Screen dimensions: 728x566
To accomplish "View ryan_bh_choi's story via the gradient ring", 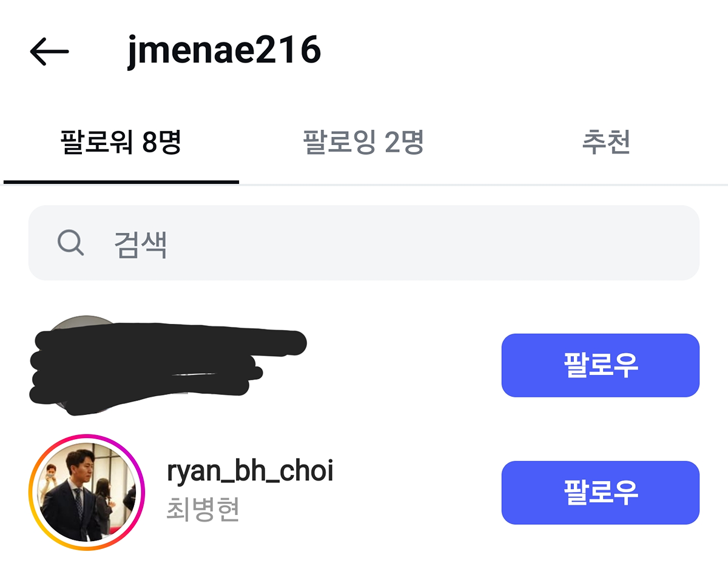I will 87,492.
